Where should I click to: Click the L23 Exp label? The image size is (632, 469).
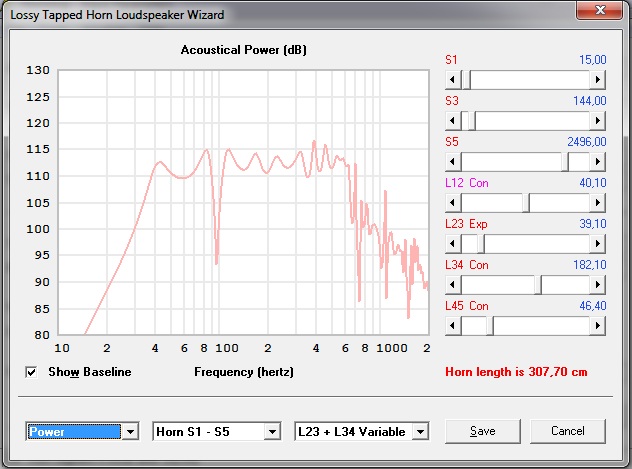click(x=466, y=224)
